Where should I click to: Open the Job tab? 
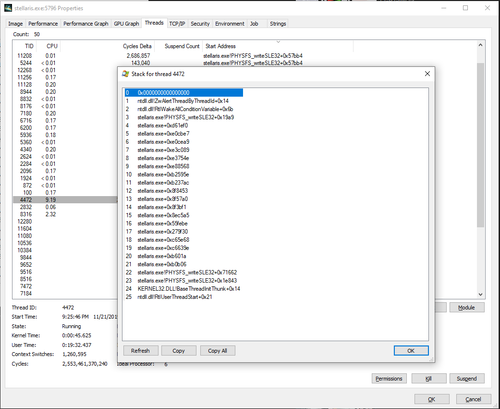(254, 24)
